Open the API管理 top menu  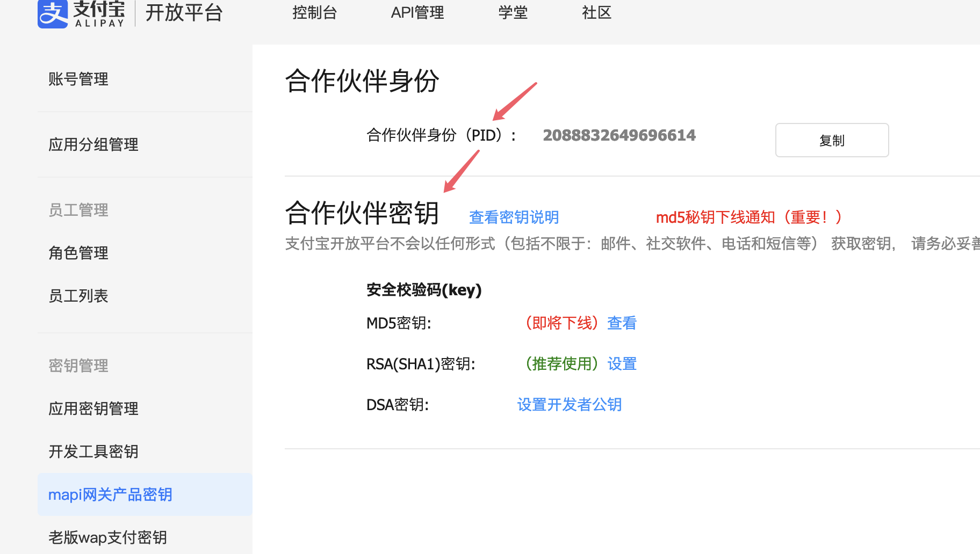coord(417,12)
